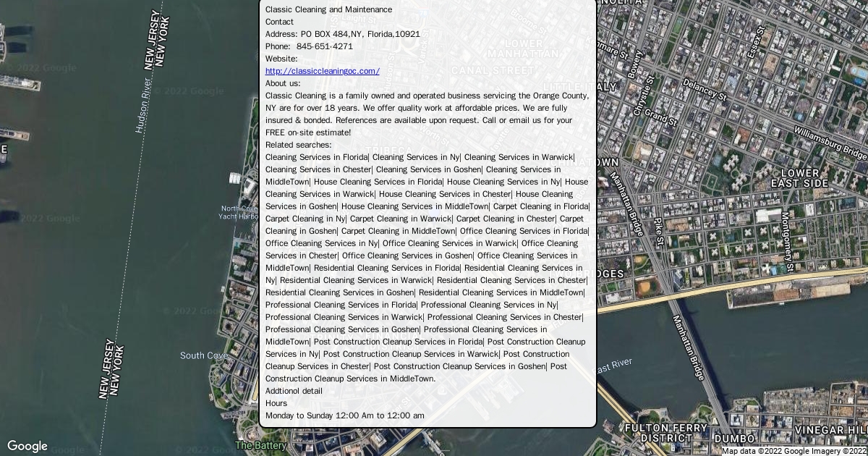
Task: Click 'Montgomery St' street label
Action: point(788,242)
